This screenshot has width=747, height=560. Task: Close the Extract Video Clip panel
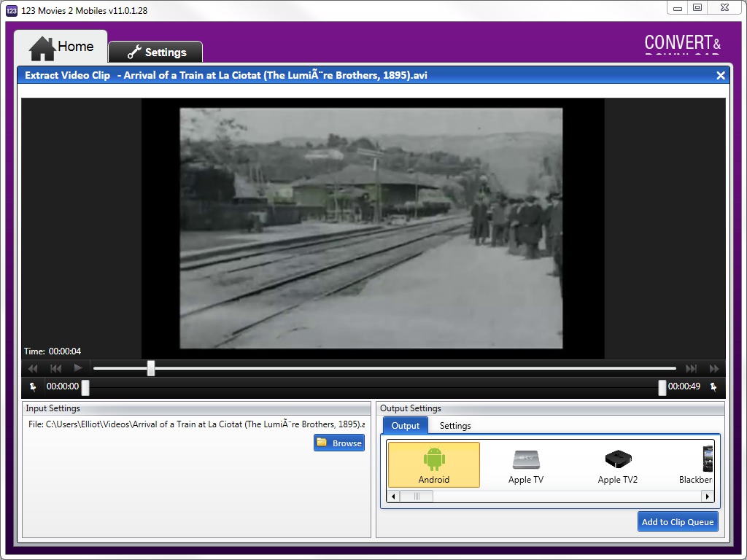(x=720, y=75)
